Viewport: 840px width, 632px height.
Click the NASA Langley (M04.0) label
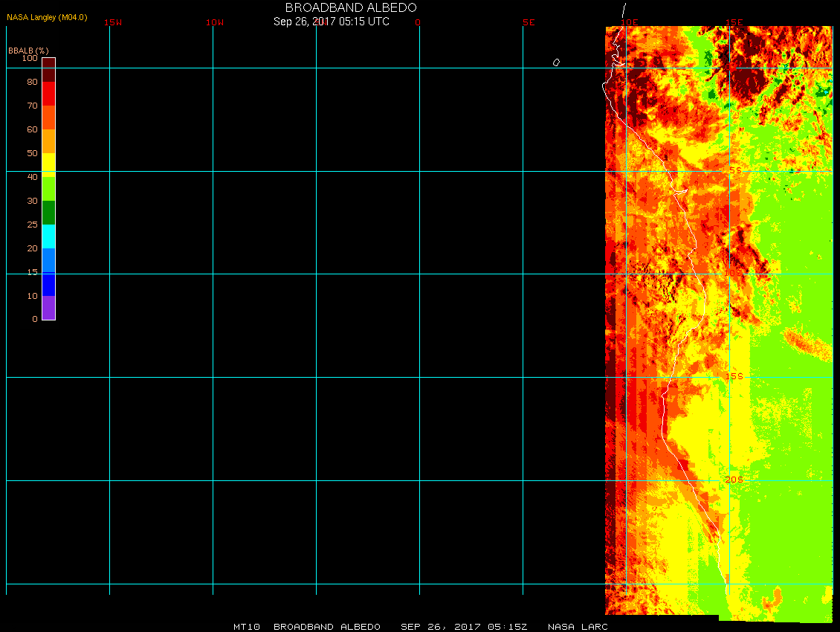click(x=47, y=17)
